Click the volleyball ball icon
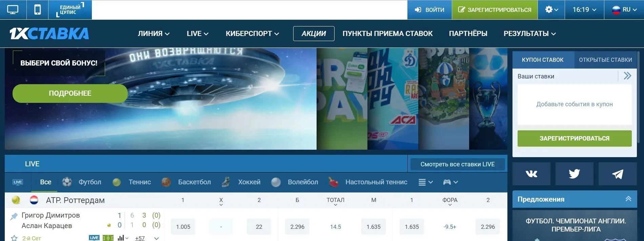The height and width of the screenshot is (241, 644). coord(276,182)
